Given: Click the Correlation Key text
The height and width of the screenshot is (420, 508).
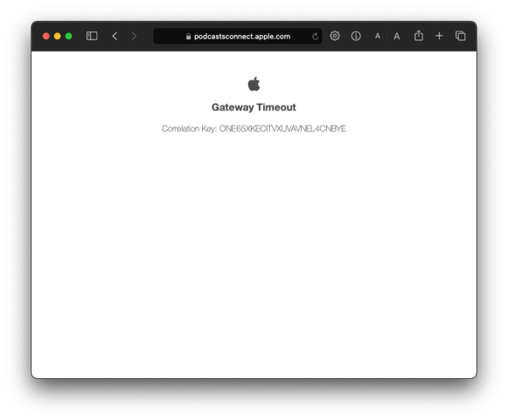Looking at the screenshot, I should (254, 129).
